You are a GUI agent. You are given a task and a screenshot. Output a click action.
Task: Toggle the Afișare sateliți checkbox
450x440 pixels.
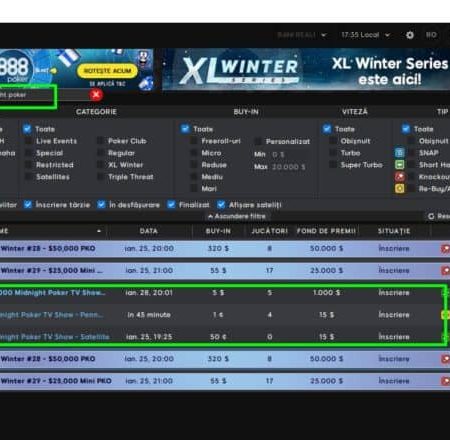(221, 205)
